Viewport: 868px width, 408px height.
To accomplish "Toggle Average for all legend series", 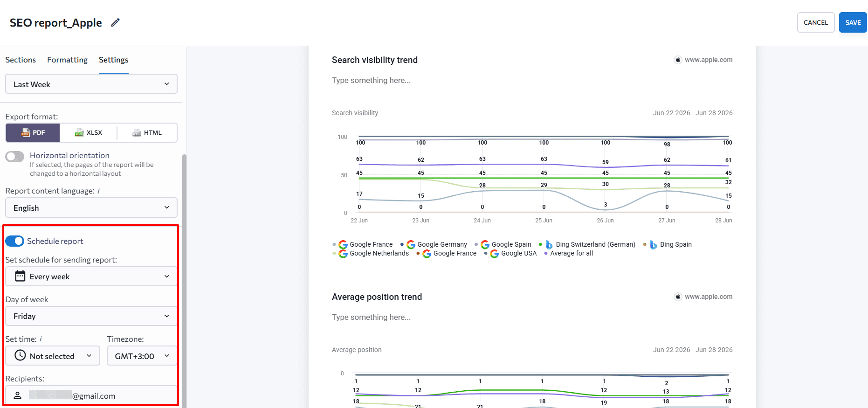I will point(572,253).
